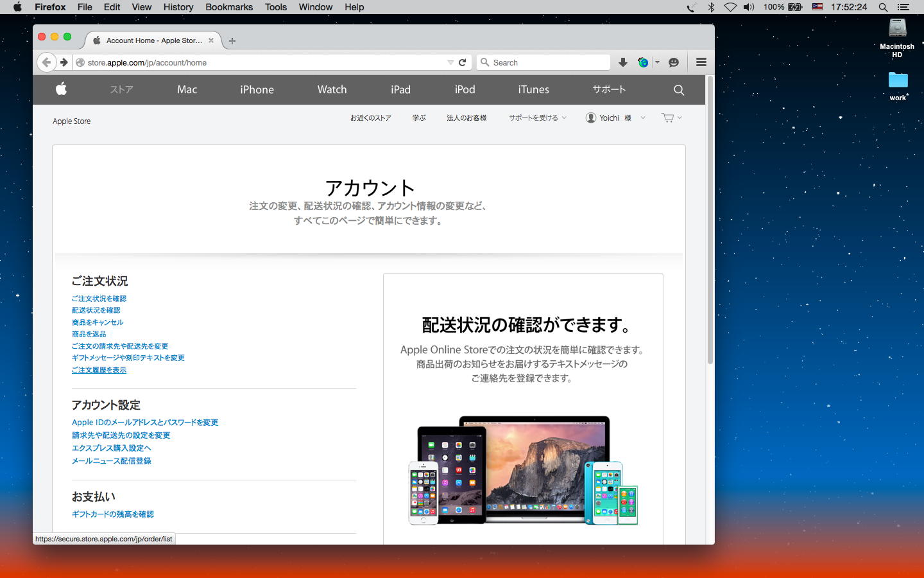Viewport: 924px width, 578px height.
Task: Open iPod in Apple navigation
Action: [465, 90]
